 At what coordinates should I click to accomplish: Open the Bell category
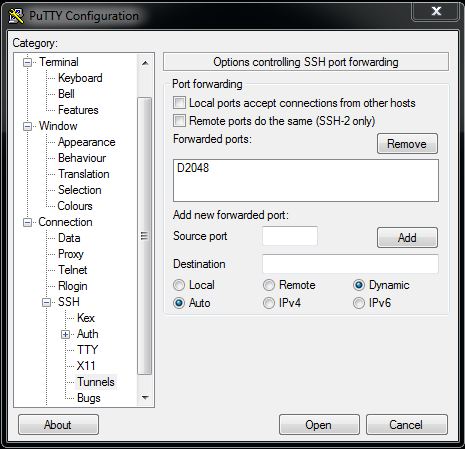pyautogui.click(x=66, y=94)
